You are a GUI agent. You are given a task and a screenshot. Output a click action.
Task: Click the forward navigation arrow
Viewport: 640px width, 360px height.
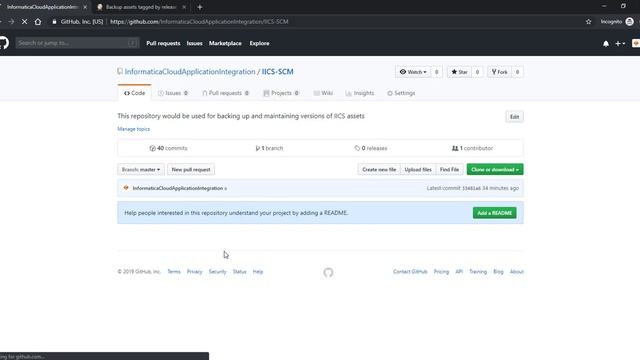pyautogui.click(x=11, y=22)
